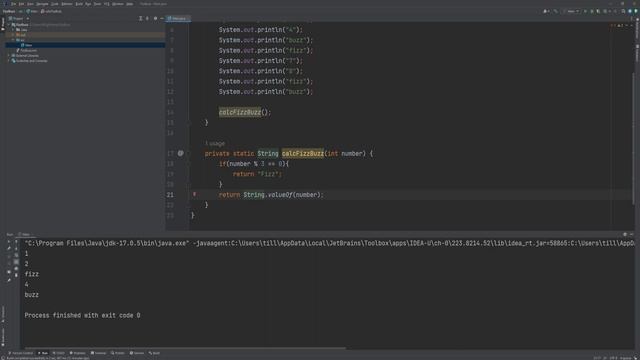Switch to the Main.java editor tab
640x360 pixels.
178,18
